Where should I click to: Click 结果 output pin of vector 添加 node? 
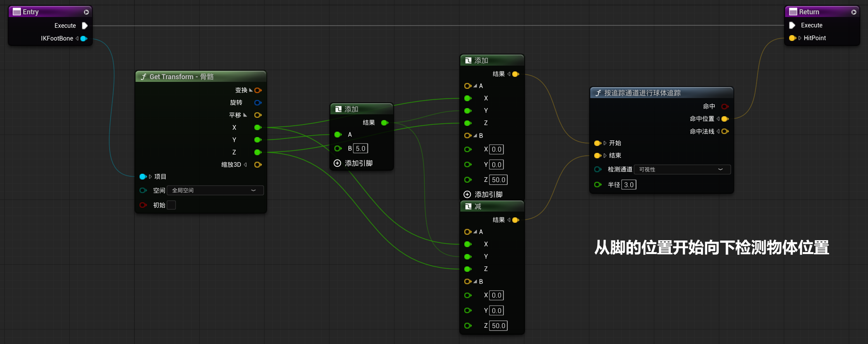click(x=516, y=74)
